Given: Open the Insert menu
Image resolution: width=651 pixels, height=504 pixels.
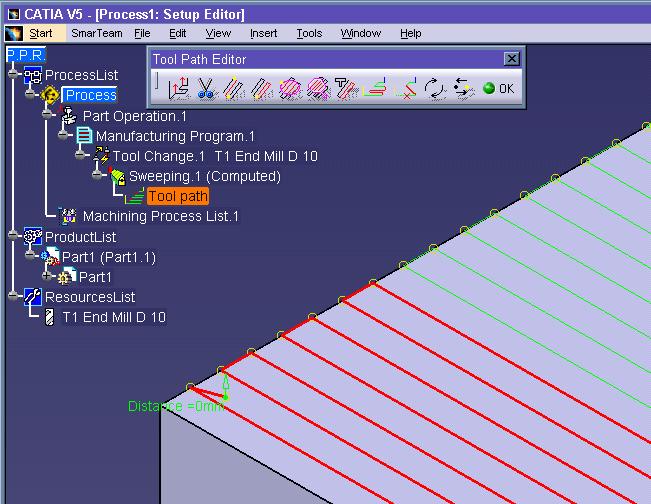Looking at the screenshot, I should pyautogui.click(x=263, y=33).
